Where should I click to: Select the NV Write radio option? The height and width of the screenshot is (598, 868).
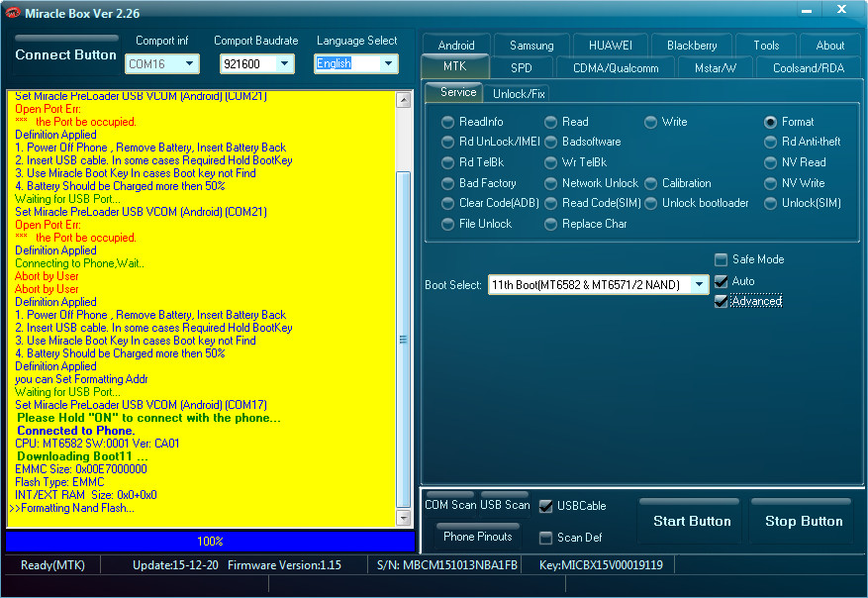(x=795, y=183)
